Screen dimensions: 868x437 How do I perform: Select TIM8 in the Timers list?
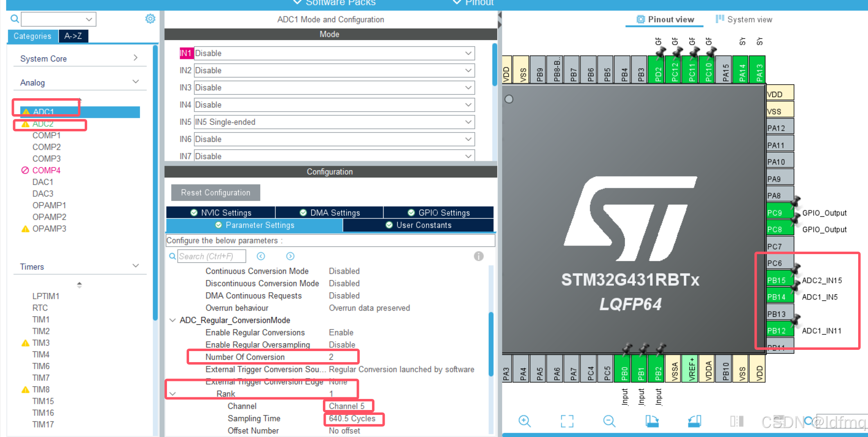point(41,390)
